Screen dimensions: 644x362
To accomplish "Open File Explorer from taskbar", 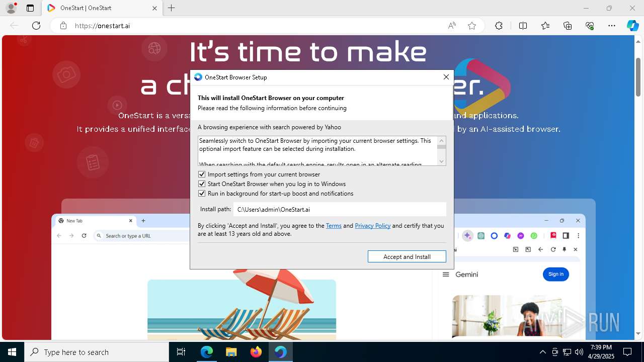I will pos(231,352).
